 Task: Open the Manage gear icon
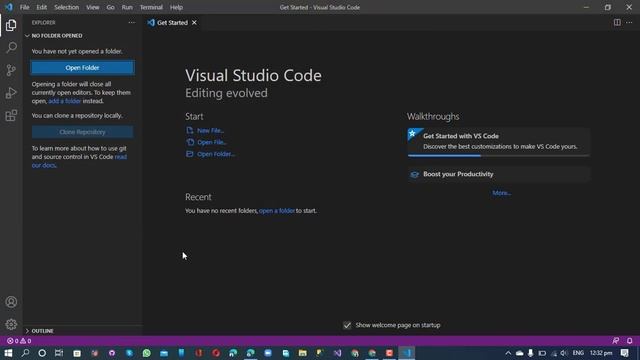point(11,324)
